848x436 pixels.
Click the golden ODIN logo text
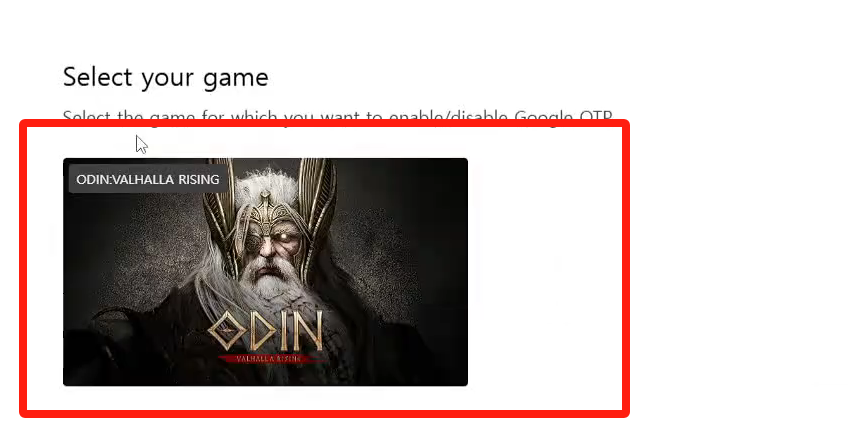266,332
